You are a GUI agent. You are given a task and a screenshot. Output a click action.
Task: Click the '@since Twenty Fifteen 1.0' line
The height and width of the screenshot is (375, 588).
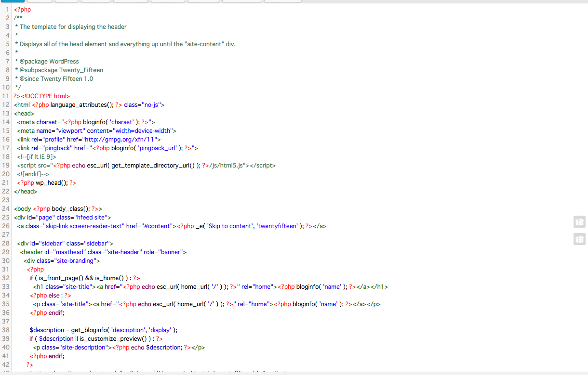click(56, 79)
